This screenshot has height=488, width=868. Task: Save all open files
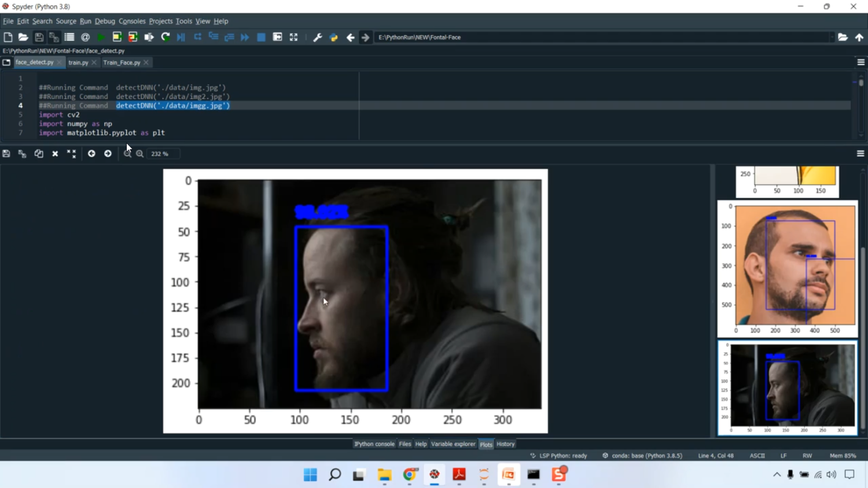[54, 37]
